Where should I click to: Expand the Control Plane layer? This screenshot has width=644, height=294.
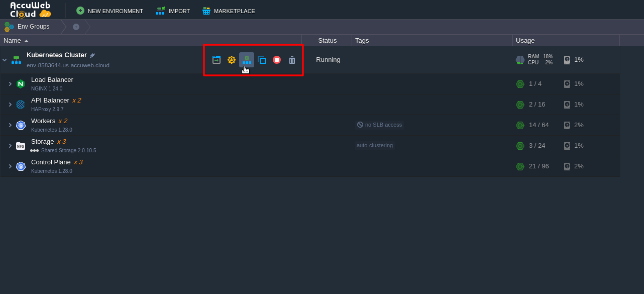tap(10, 166)
